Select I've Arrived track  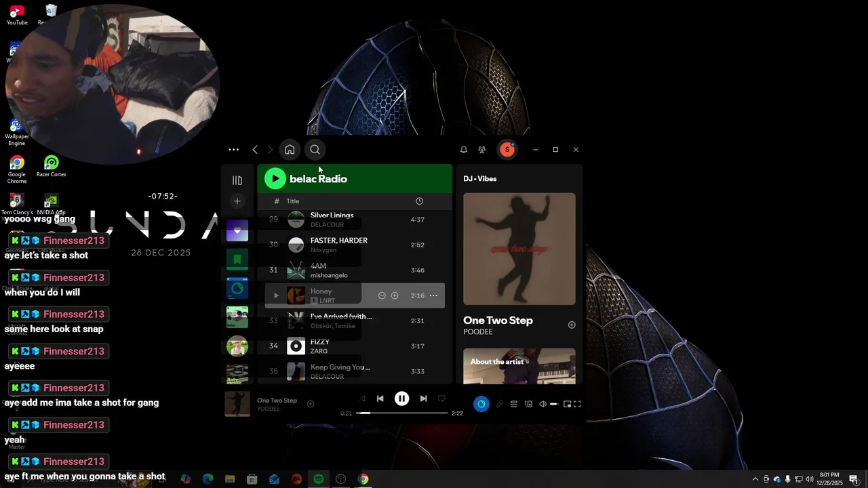click(355, 321)
